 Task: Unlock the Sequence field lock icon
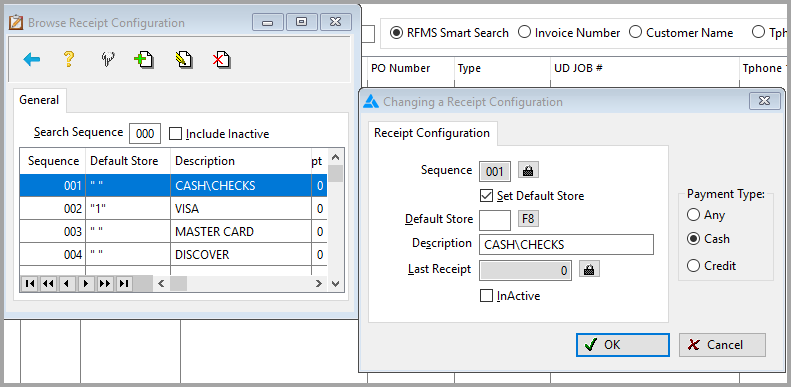pyautogui.click(x=528, y=171)
